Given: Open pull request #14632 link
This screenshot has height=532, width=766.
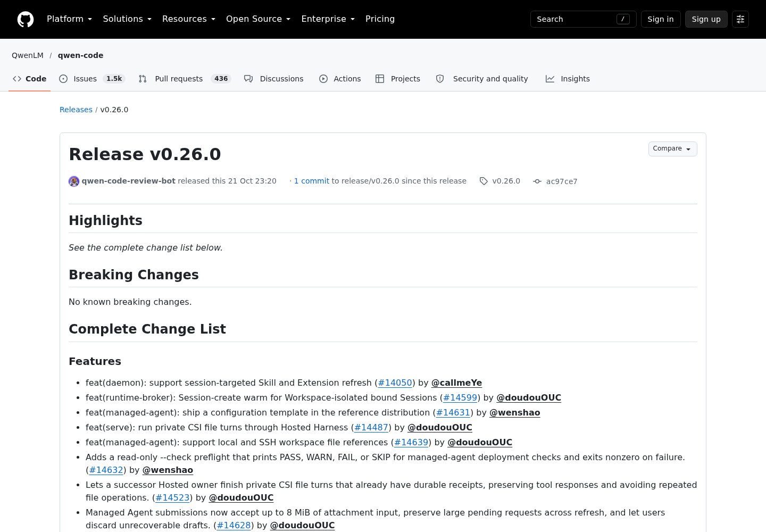Looking at the screenshot, I should pos(106,470).
